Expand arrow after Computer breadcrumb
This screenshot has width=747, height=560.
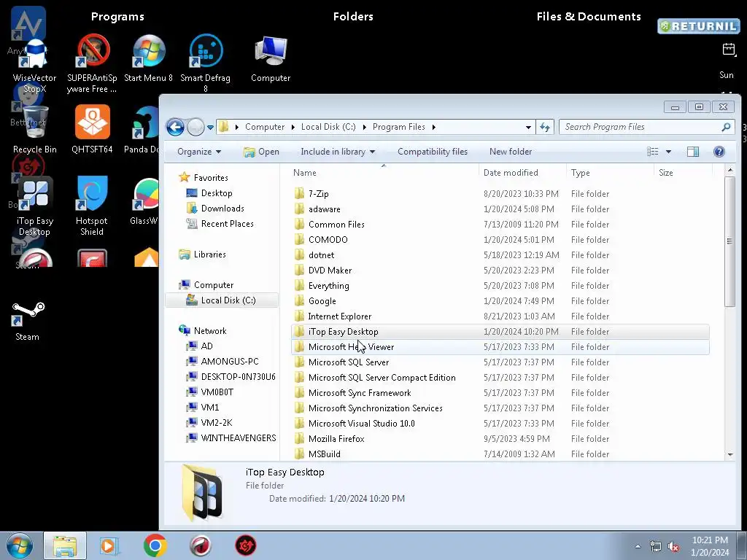click(x=293, y=127)
